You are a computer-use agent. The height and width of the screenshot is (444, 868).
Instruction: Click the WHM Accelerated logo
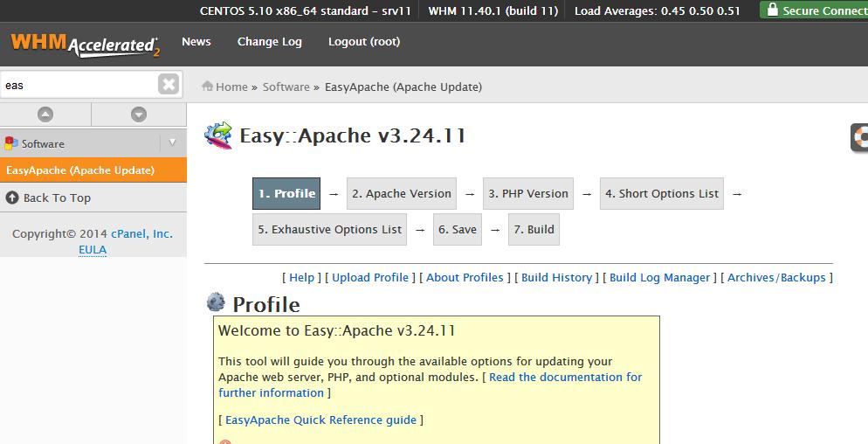coord(85,44)
